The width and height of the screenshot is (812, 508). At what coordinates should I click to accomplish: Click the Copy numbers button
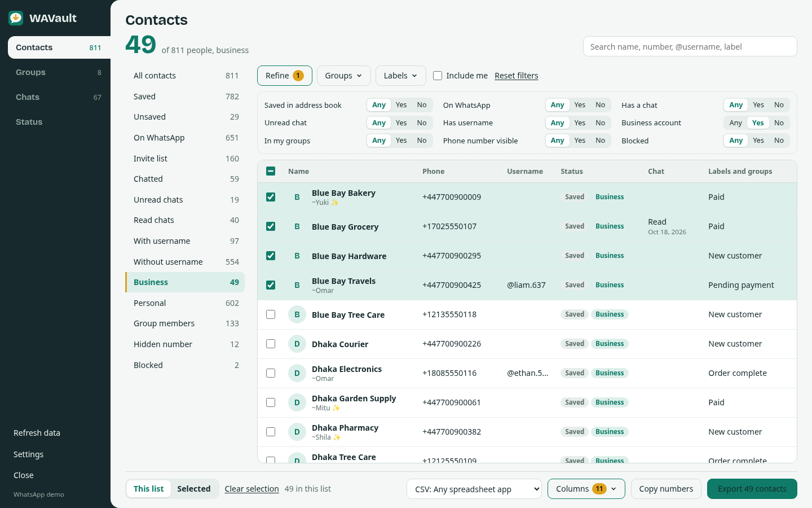(666, 489)
